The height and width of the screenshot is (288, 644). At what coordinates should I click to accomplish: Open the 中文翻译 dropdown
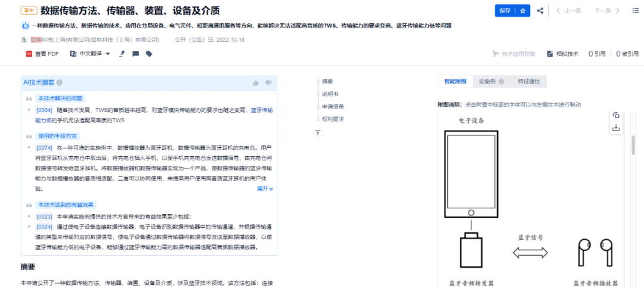tap(90, 54)
